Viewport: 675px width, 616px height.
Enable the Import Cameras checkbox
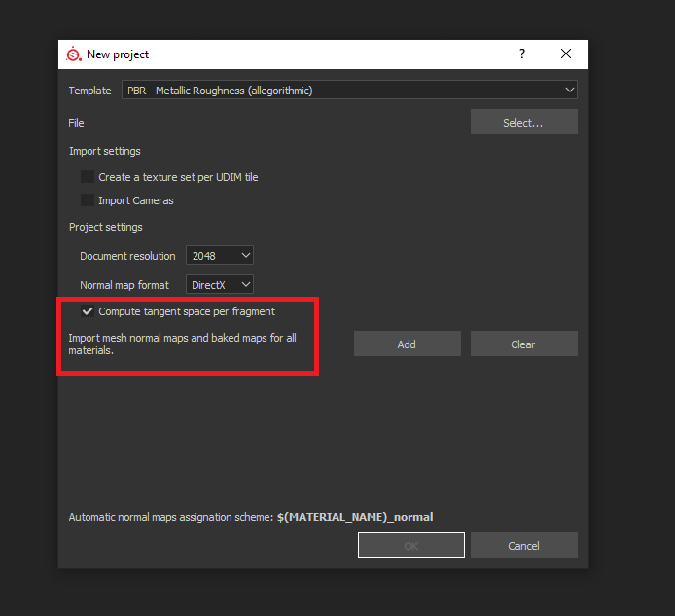point(88,199)
